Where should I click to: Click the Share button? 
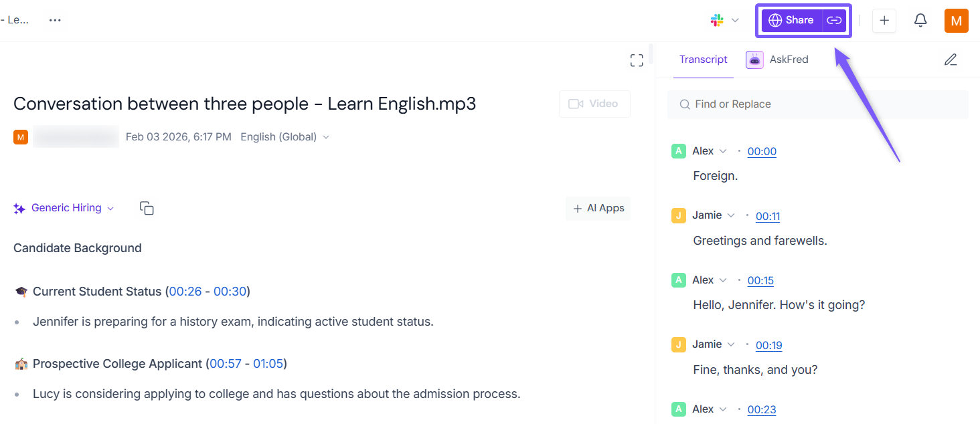792,20
